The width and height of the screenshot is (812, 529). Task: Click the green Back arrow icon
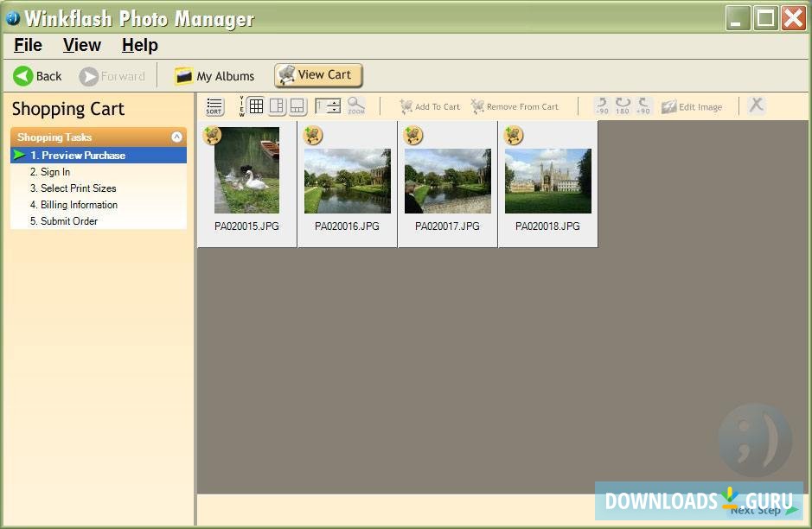coord(22,76)
